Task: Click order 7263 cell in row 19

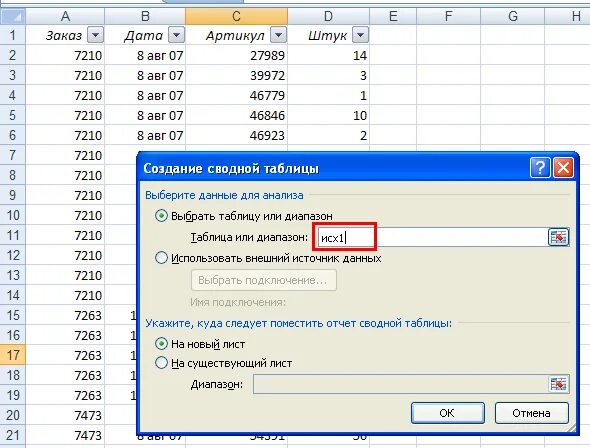Action: pos(65,395)
